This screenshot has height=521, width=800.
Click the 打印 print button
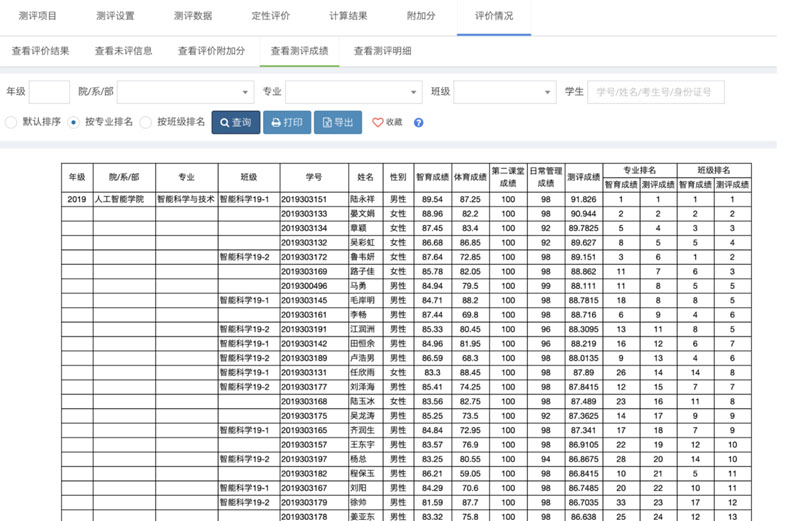(286, 122)
